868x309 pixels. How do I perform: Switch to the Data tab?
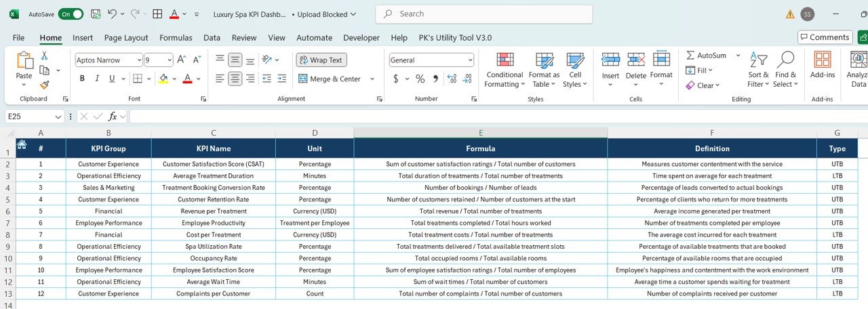coord(212,37)
